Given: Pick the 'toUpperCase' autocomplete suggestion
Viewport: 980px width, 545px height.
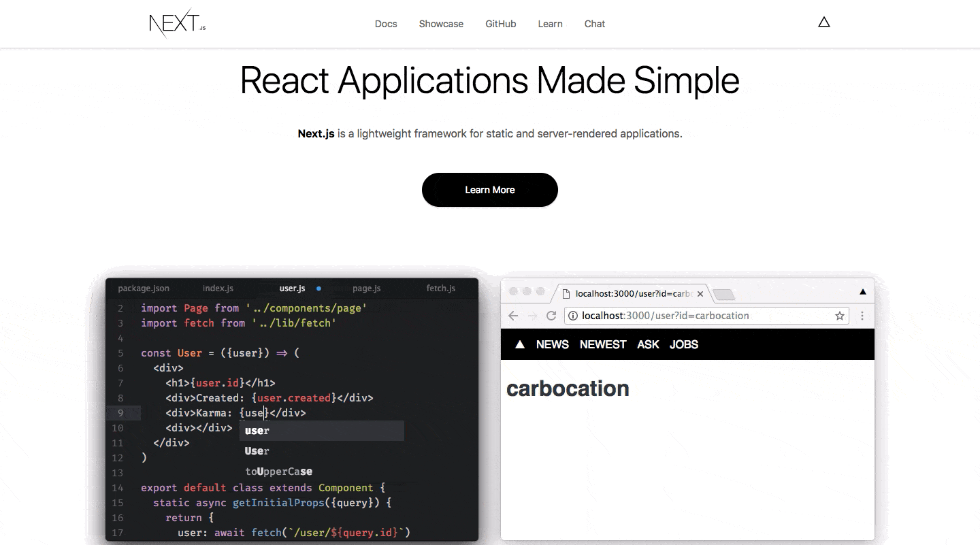Looking at the screenshot, I should [321, 472].
